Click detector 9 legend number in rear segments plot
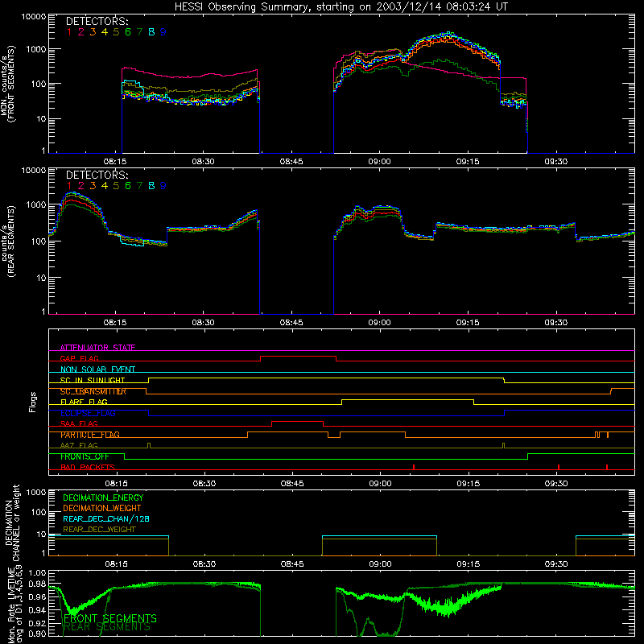 coord(163,186)
